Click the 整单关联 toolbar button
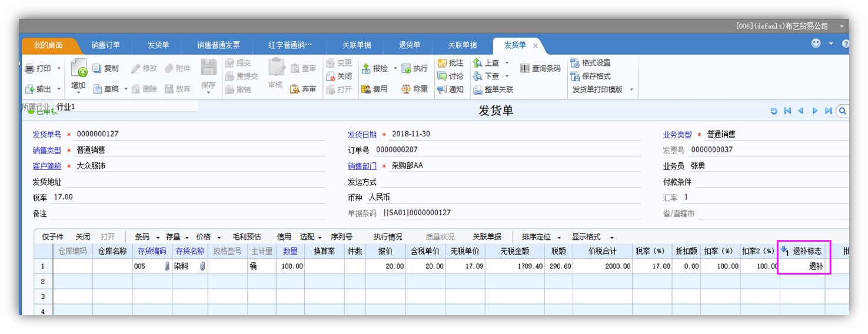Screen dimensions: 868x334 coord(493,89)
